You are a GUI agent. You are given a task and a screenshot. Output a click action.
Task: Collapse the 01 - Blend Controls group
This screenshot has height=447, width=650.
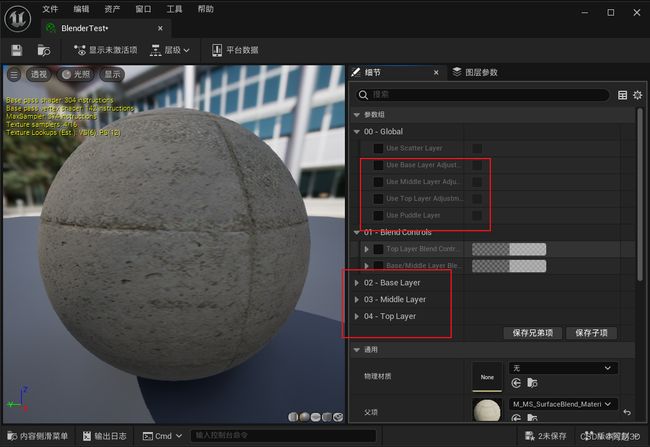coord(357,233)
